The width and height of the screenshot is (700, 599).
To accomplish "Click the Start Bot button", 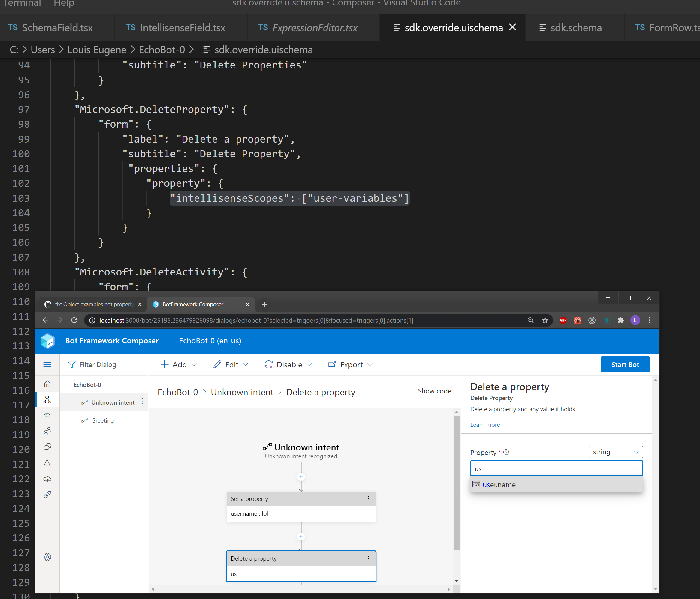I will pyautogui.click(x=625, y=365).
